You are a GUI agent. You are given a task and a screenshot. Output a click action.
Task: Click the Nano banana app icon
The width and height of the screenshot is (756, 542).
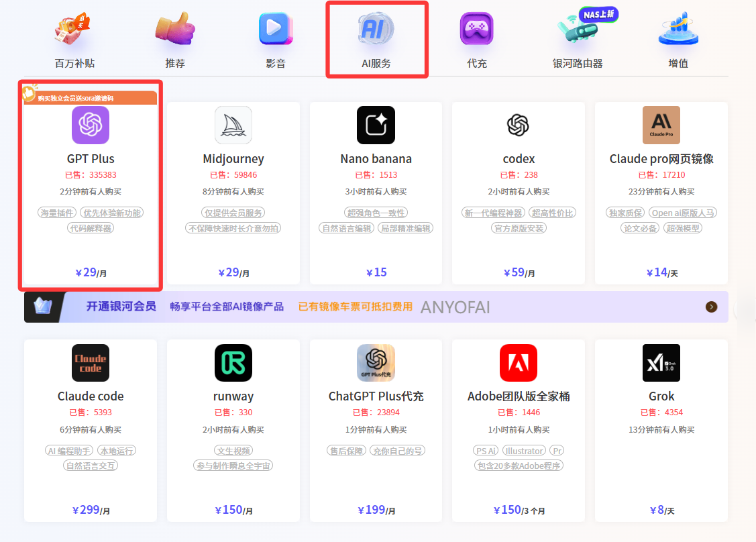(x=376, y=125)
